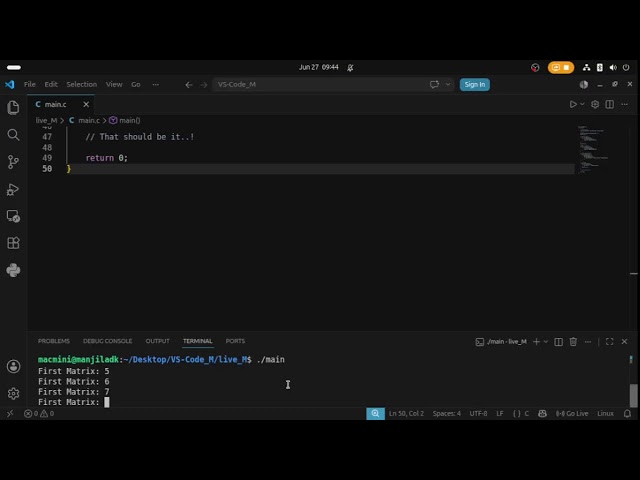The width and height of the screenshot is (640, 480).
Task: Click the editor minimap preview
Action: (x=593, y=149)
